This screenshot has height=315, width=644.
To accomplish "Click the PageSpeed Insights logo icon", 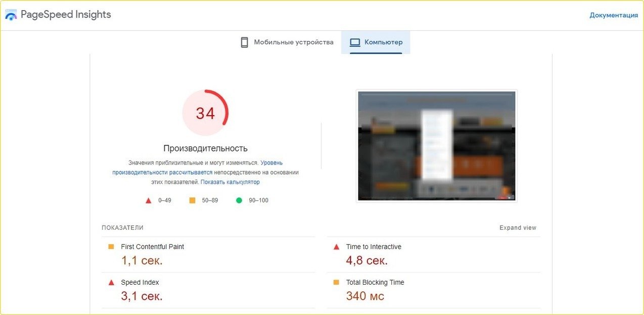I will click(x=11, y=15).
